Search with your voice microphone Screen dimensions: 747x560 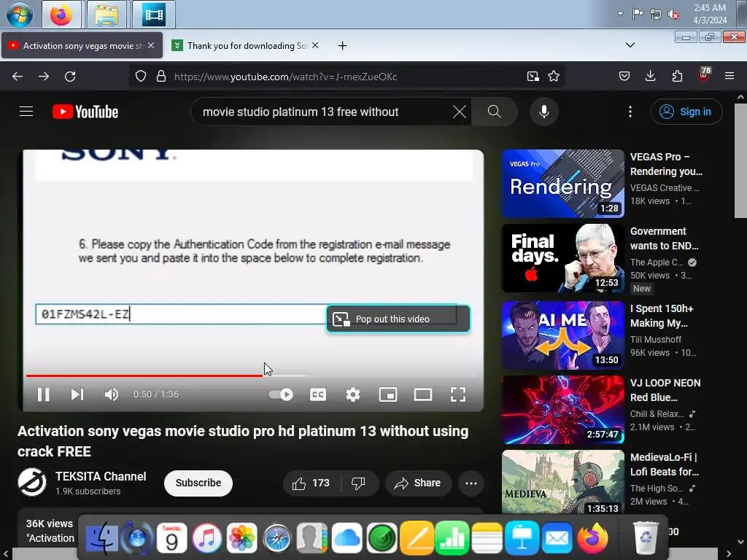click(544, 112)
